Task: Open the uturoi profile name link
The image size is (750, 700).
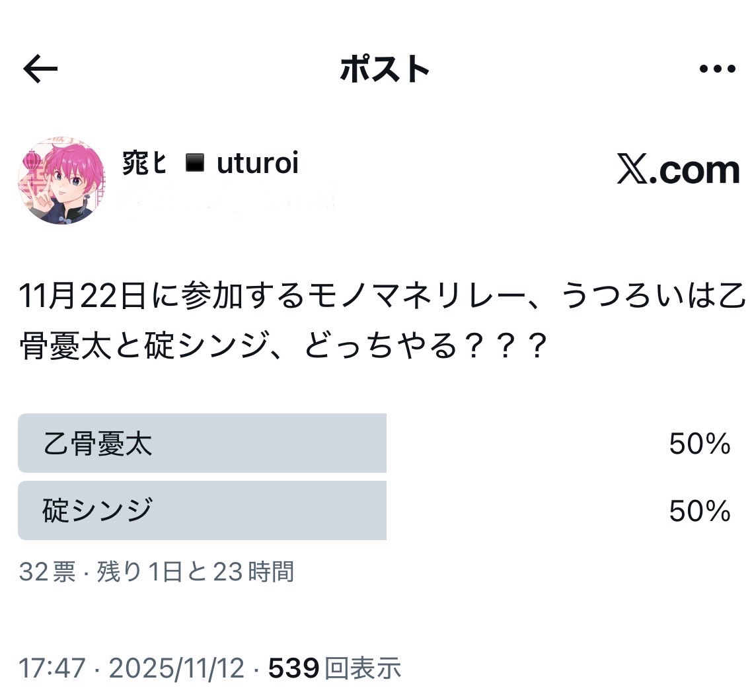Action: point(258,162)
